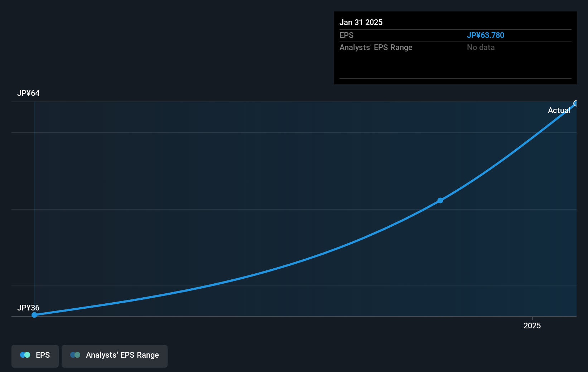The image size is (588, 372).
Task: Click the JP¥63.780 EPS value in the tooltip
Action: pos(485,35)
